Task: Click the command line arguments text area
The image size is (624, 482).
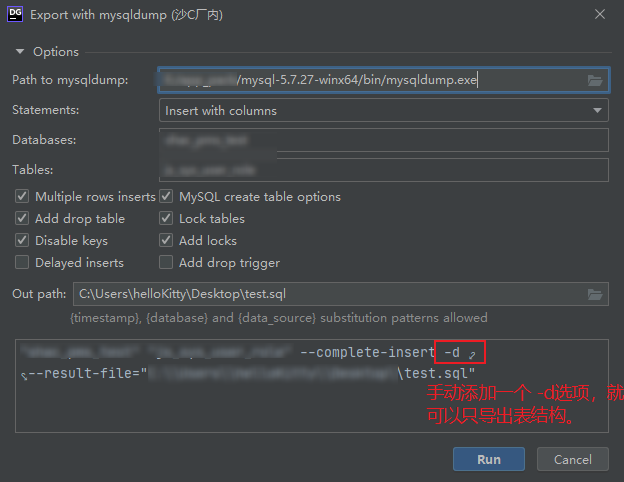Action: (312, 386)
